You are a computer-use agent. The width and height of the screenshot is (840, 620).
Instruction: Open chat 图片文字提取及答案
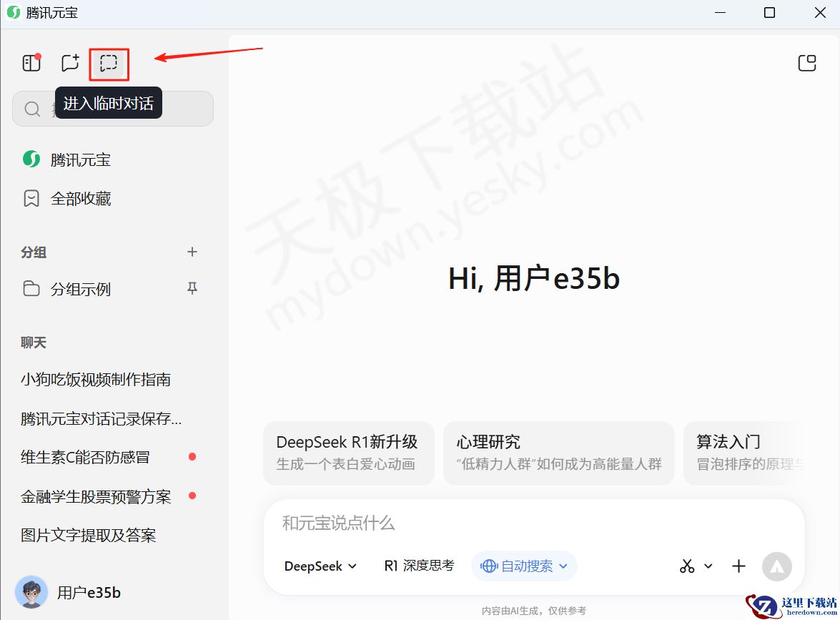point(89,536)
